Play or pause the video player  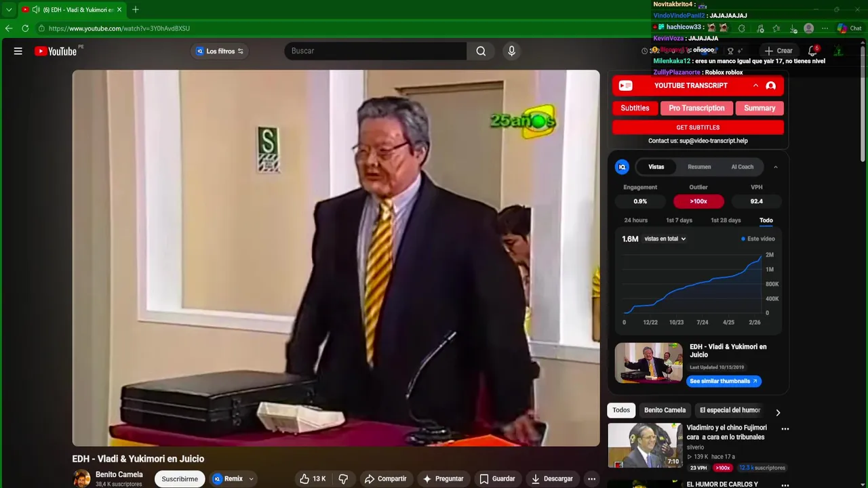336,258
